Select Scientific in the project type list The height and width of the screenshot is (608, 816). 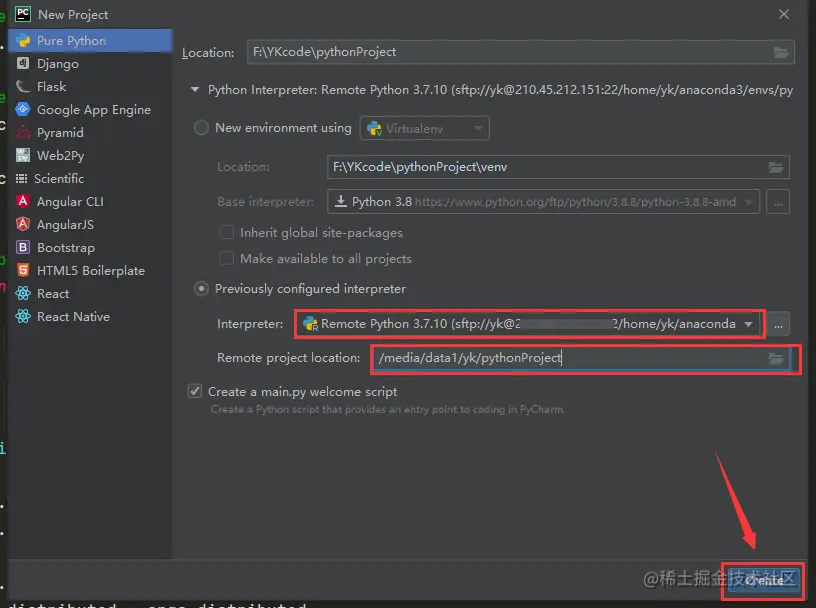(x=90, y=179)
